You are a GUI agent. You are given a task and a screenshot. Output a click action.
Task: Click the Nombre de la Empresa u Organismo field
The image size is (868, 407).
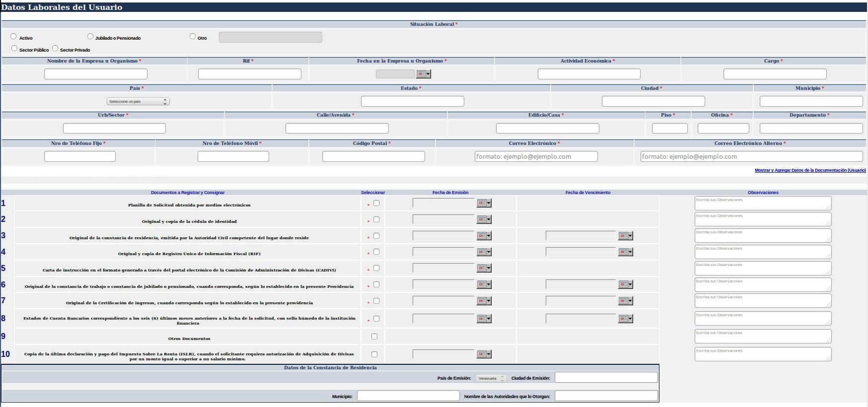point(96,74)
